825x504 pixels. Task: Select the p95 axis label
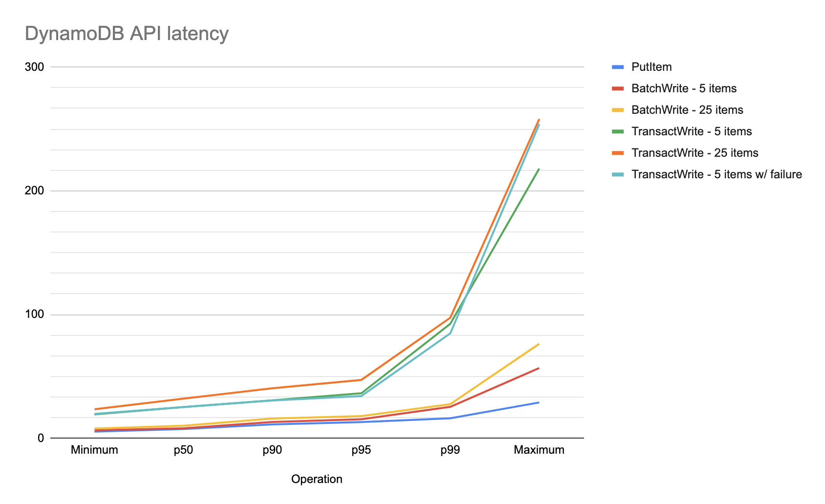(x=360, y=449)
